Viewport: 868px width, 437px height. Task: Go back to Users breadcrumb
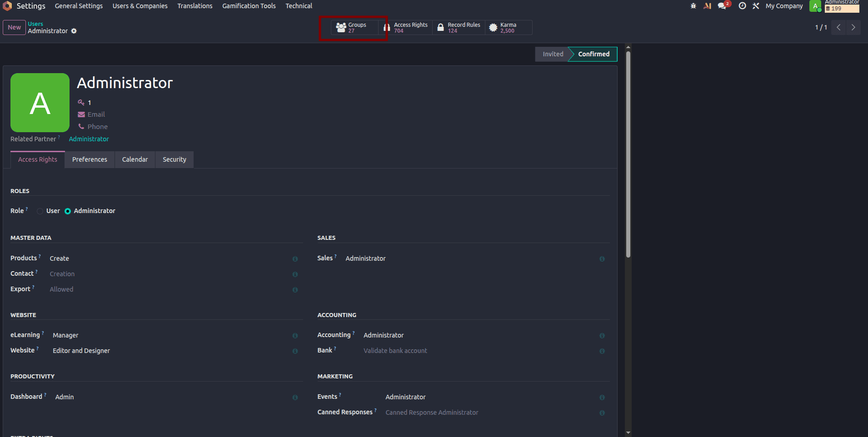[x=35, y=24]
